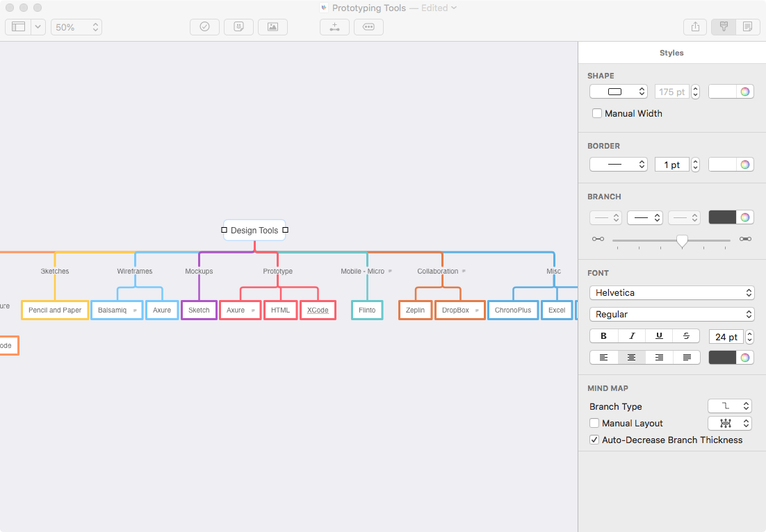Align text left
This screenshot has width=766, height=532.
pos(604,358)
